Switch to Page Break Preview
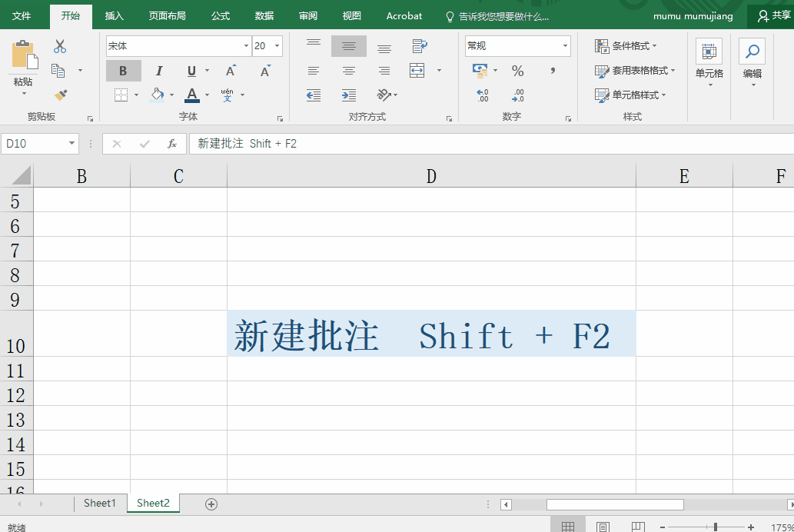The width and height of the screenshot is (794, 532). 637,527
